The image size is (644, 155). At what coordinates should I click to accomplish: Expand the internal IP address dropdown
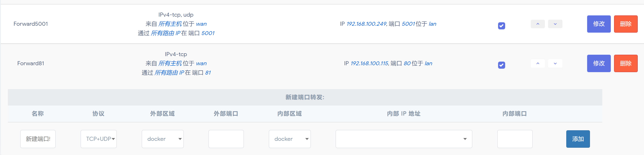404,139
